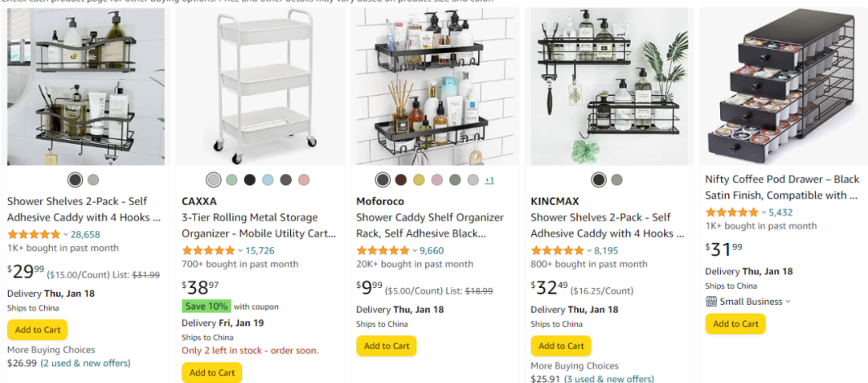The height and width of the screenshot is (383, 868).
Task: Open the 9,660 reviews count link
Action: pyautogui.click(x=432, y=250)
